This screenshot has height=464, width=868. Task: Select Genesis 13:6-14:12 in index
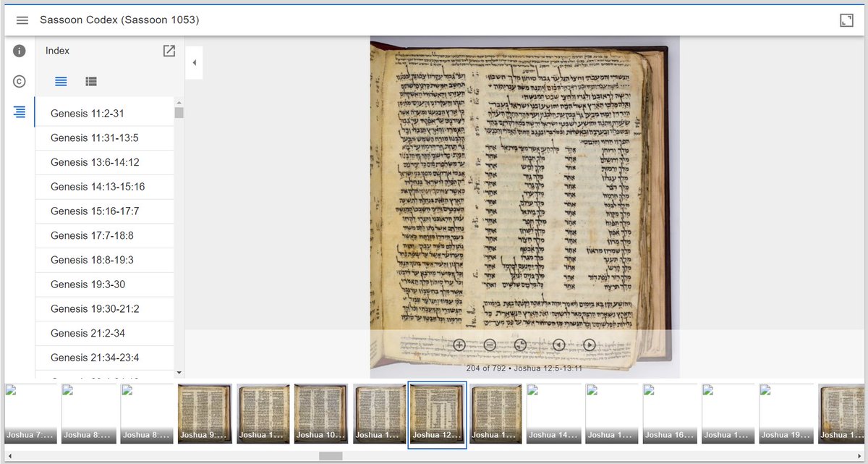[x=105, y=163]
